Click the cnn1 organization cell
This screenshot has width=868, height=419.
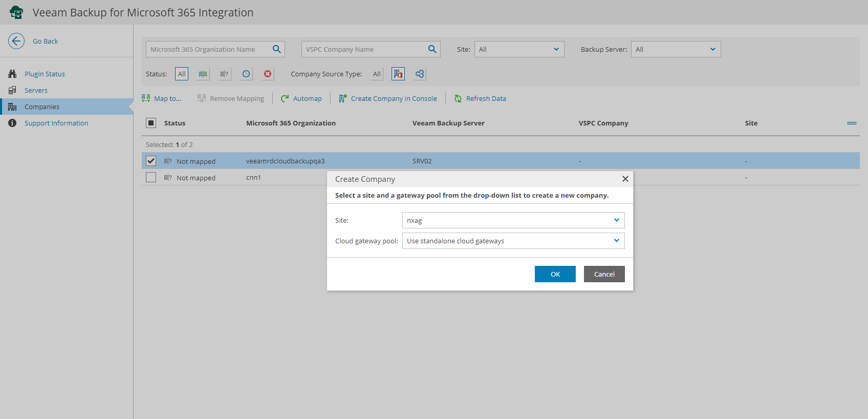pyautogui.click(x=253, y=177)
